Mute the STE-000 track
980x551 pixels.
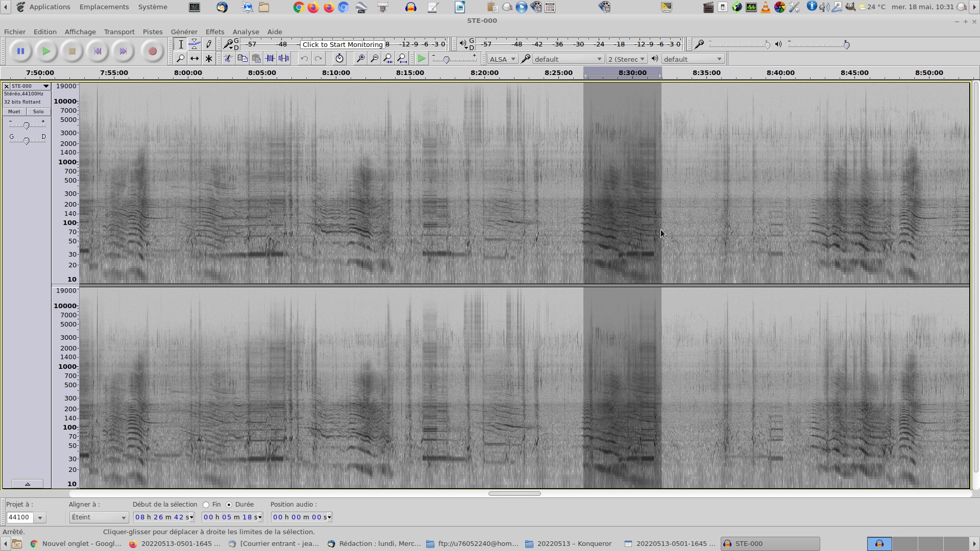click(14, 112)
